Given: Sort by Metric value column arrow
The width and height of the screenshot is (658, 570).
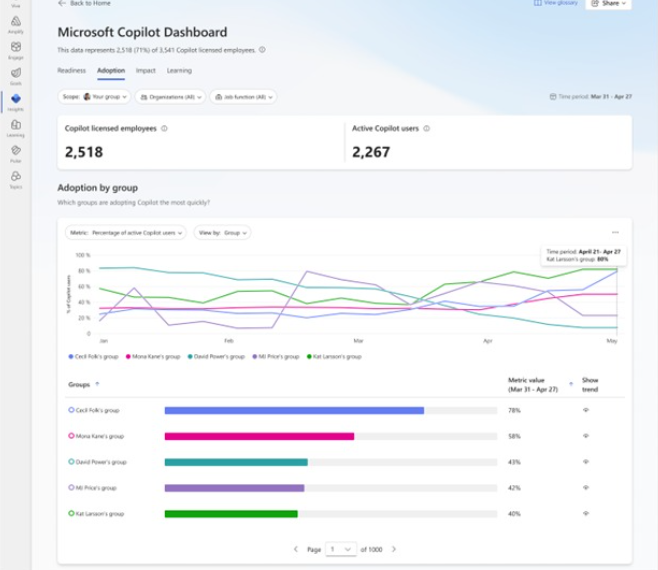Looking at the screenshot, I should tap(571, 384).
